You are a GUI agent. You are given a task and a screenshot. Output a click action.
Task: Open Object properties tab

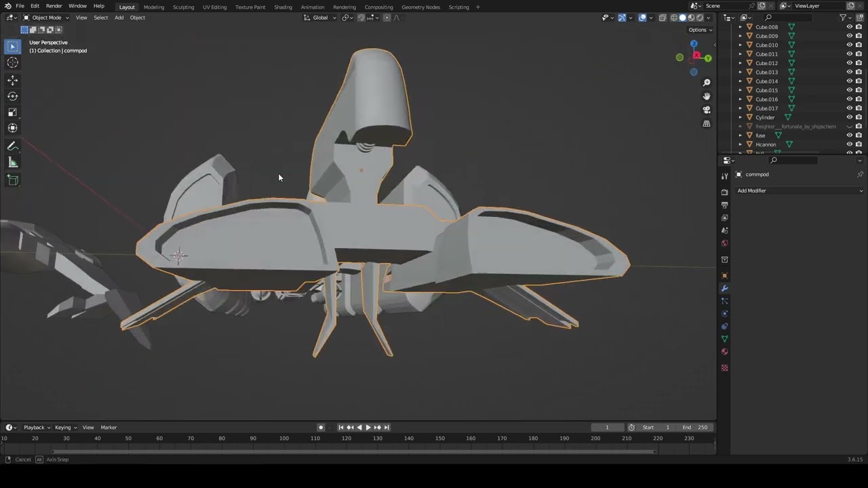tap(724, 275)
